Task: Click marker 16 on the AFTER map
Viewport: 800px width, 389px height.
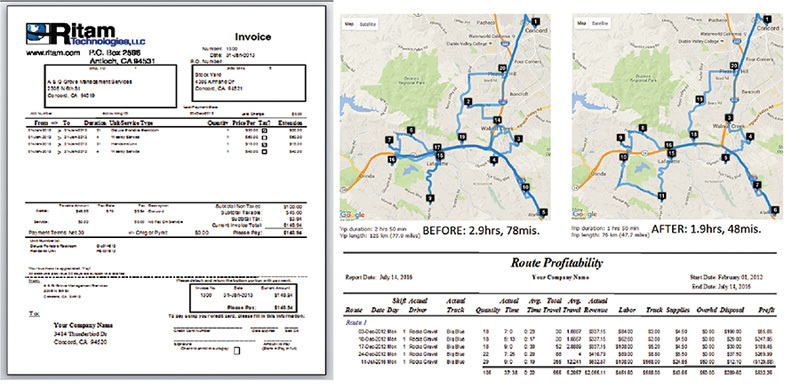Action: (669, 145)
